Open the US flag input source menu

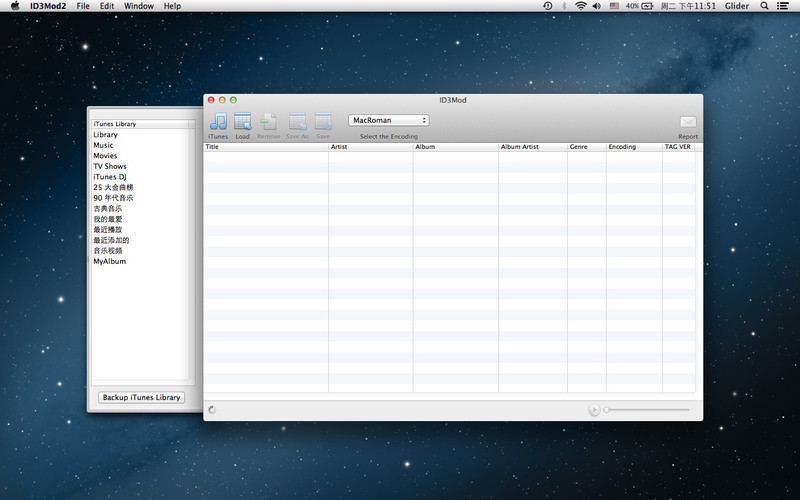[x=614, y=6]
